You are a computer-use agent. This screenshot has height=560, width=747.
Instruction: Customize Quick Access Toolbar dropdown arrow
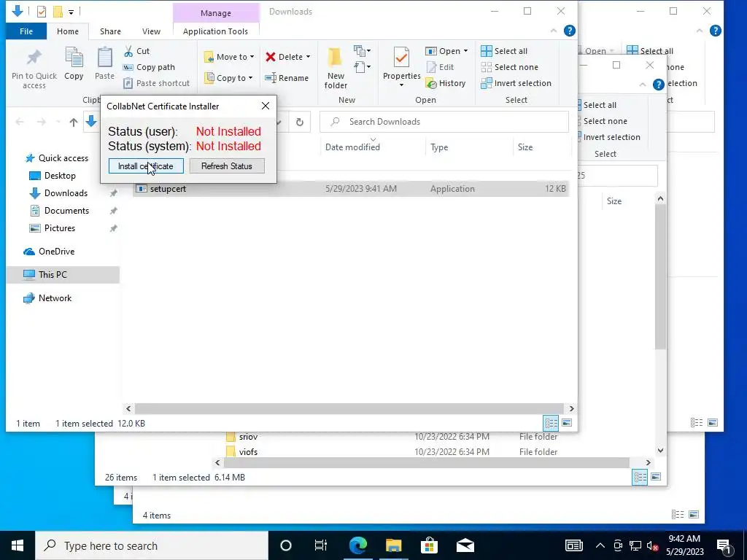tap(71, 12)
